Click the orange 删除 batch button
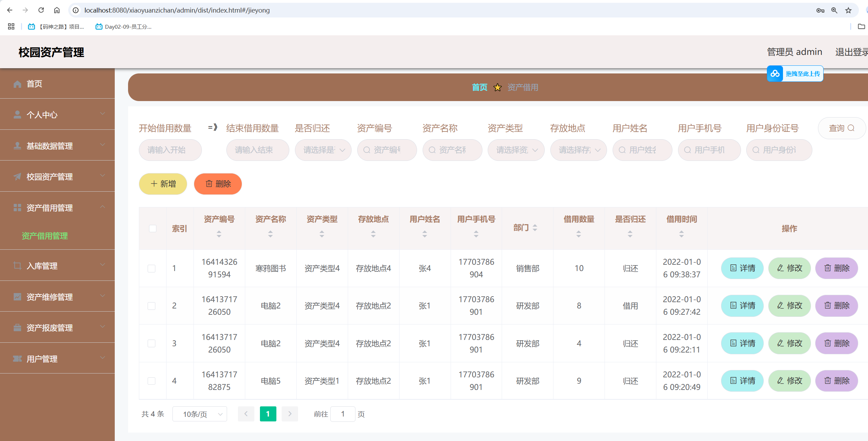Screen dimensions: 868x441 218,184
